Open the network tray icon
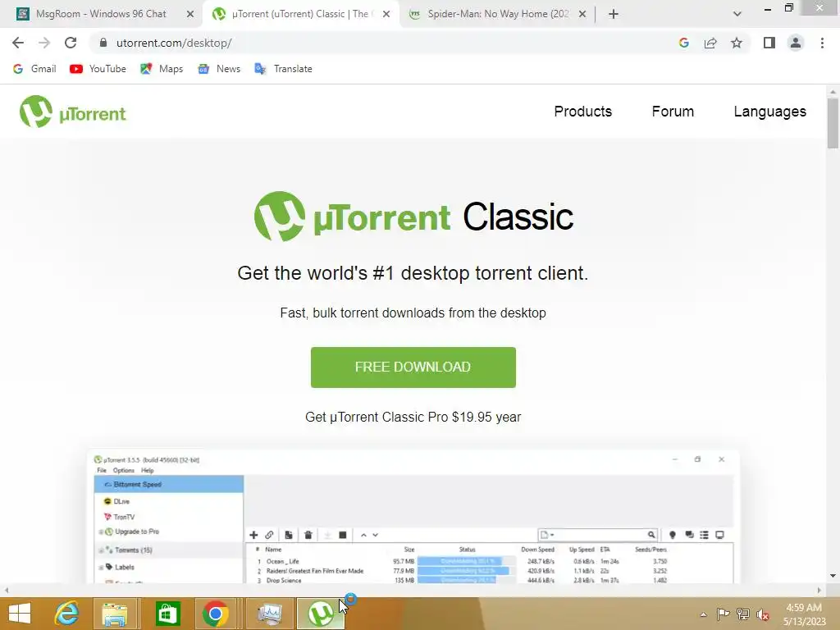The height and width of the screenshot is (630, 840). 742,614
